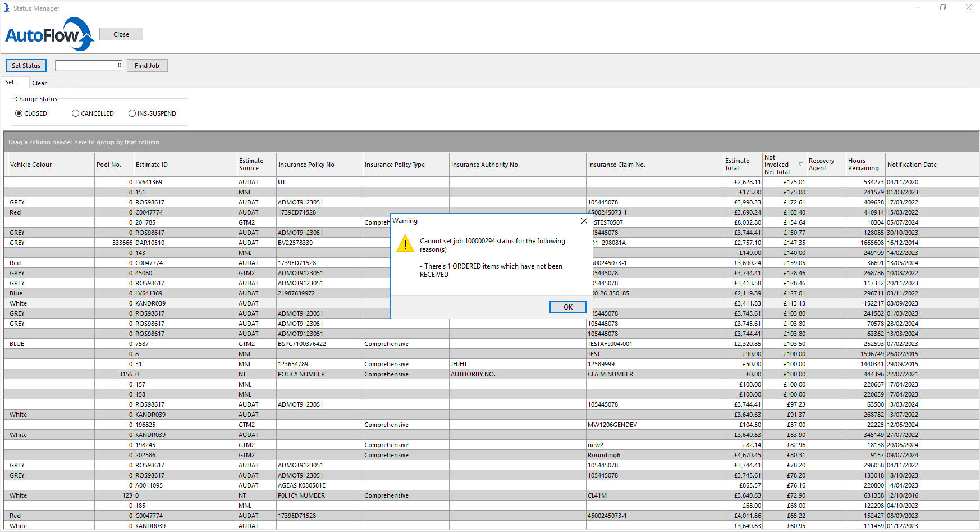Click the DAR10510 estimate cell
980x532 pixels.
185,243
